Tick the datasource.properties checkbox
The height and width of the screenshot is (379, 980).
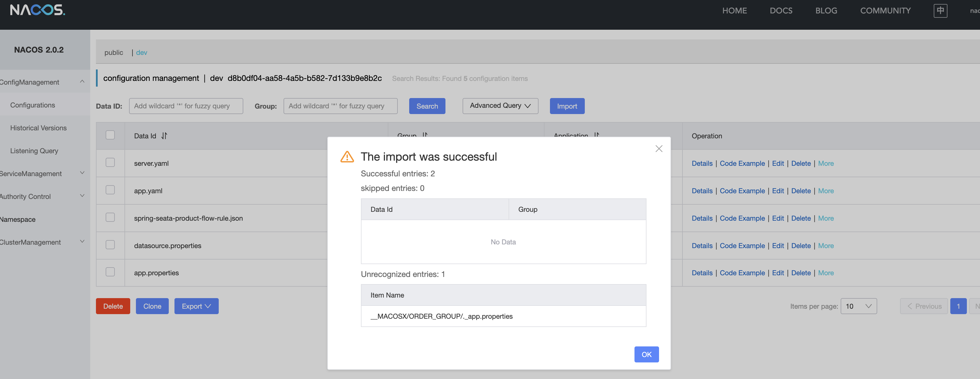[x=110, y=245]
